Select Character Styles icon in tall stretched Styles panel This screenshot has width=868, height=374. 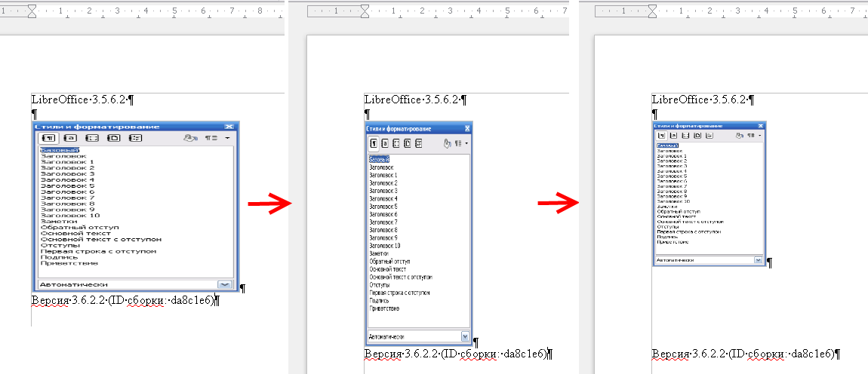pyautogui.click(x=385, y=143)
